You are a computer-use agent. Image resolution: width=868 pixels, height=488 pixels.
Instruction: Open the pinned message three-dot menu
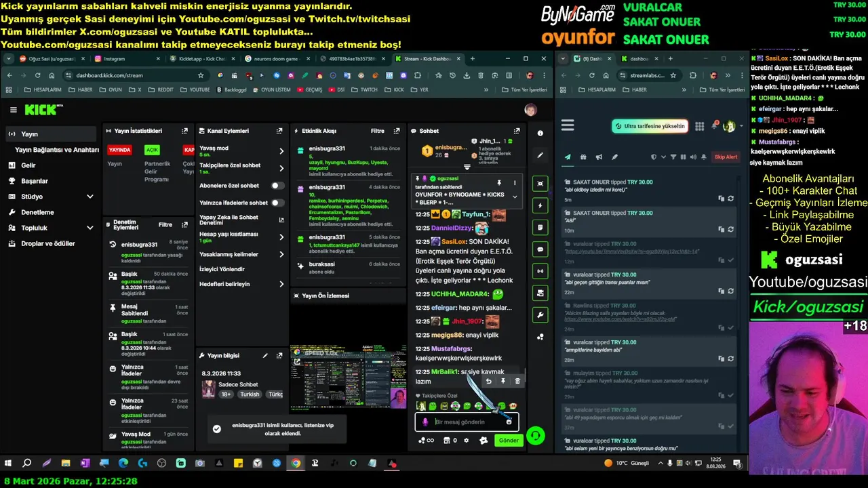515,183
